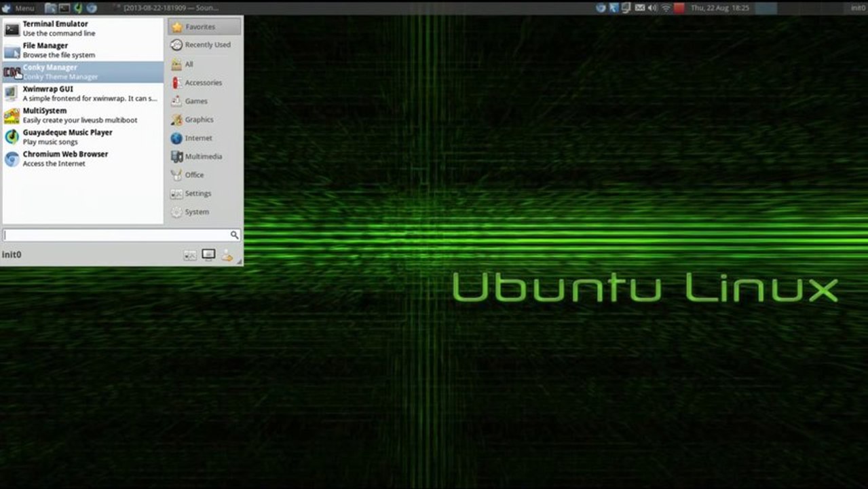This screenshot has width=868, height=489.
Task: Launch Conky Manager from favorites
Action: coord(83,72)
